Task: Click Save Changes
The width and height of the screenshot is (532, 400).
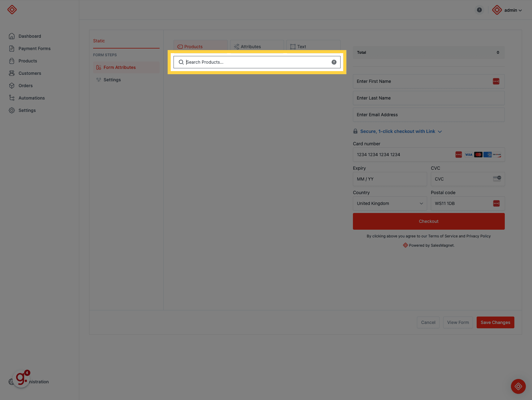Action: [496, 322]
